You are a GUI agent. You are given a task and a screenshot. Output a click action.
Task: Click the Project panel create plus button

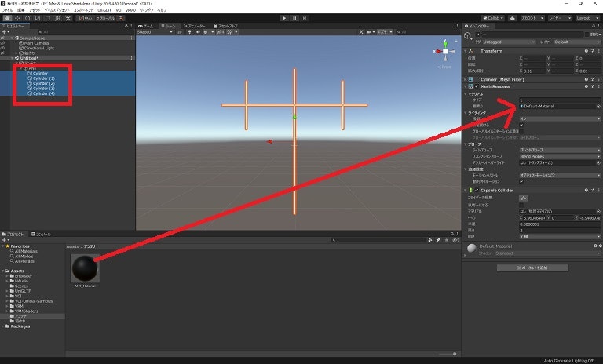[5, 240]
